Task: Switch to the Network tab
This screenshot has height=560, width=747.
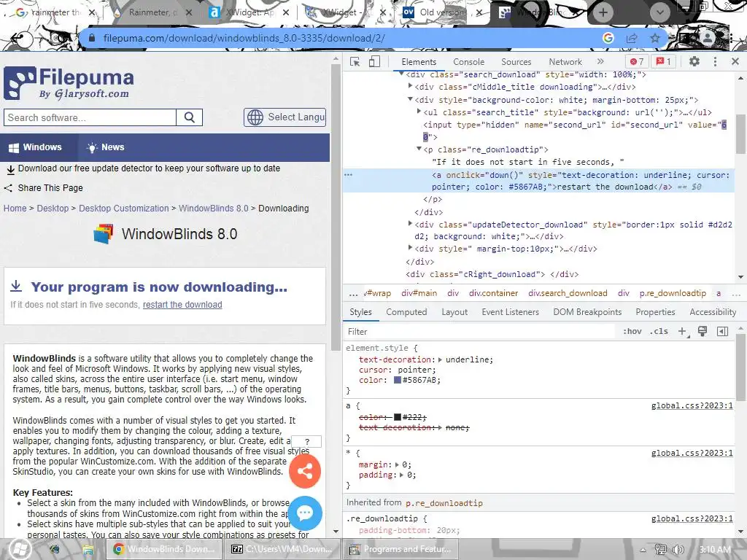Action: point(565,62)
